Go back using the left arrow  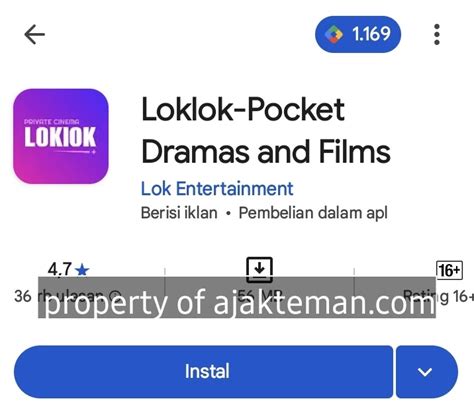pyautogui.click(x=35, y=34)
